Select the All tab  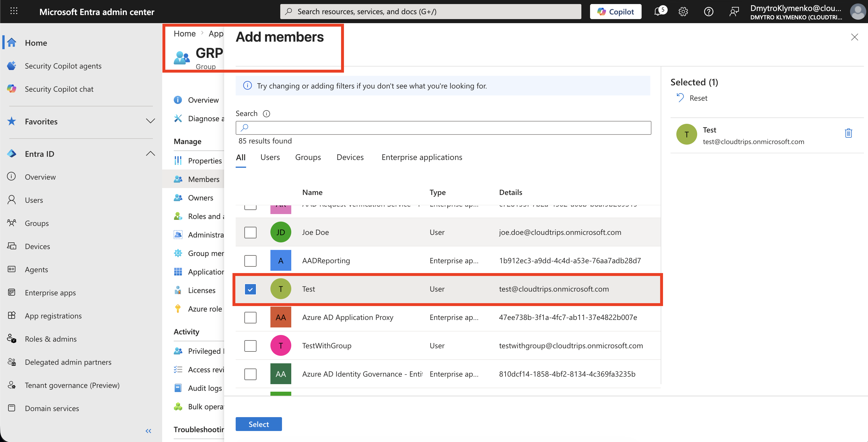(241, 157)
